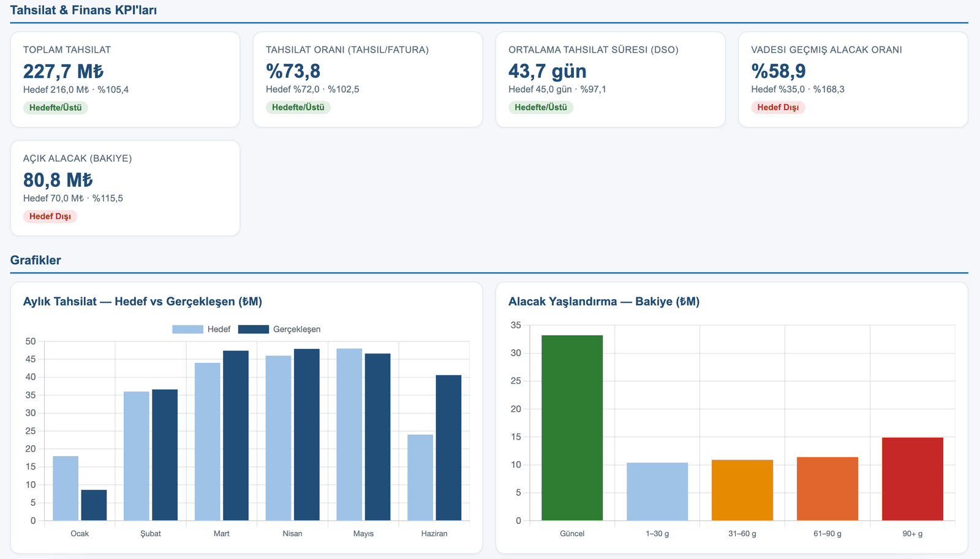Click AÇIK ALACAK (BAKIYE) card title

click(78, 158)
